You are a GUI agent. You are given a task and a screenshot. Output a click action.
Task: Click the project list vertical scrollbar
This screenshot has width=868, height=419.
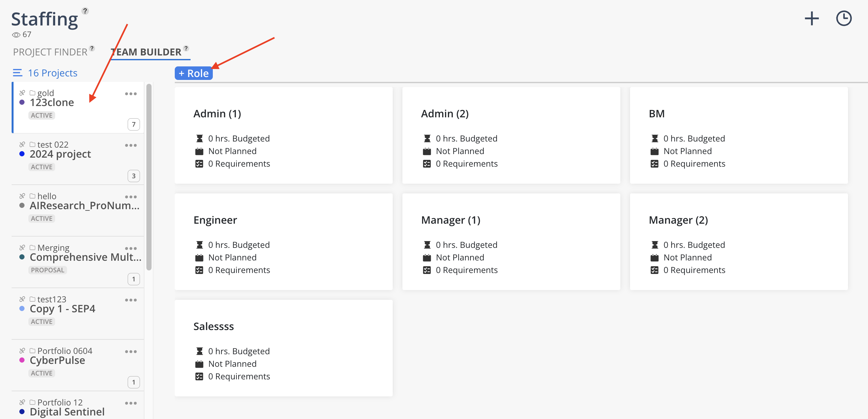coord(149,177)
